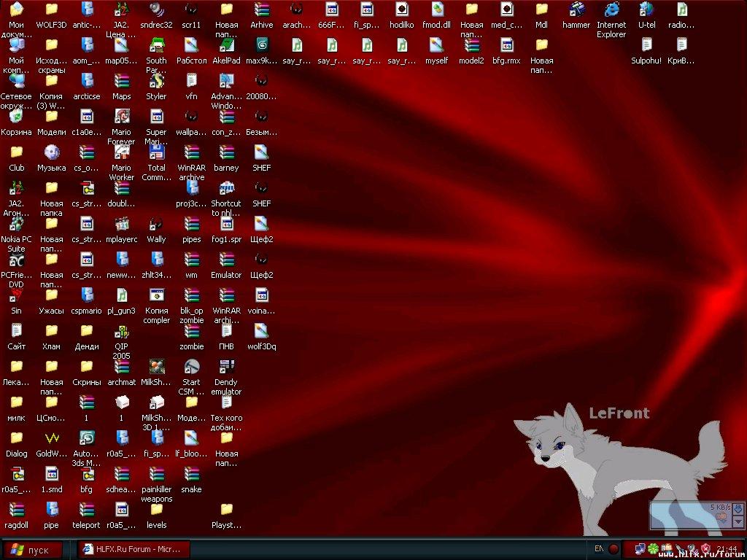Launch Internet Explorer from the desktop

click(x=611, y=9)
